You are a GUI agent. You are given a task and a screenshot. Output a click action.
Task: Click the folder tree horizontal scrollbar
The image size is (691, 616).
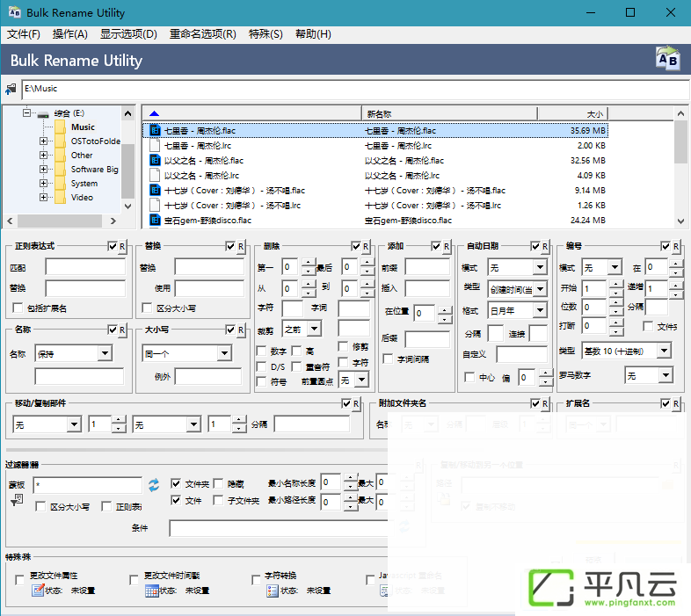click(61, 221)
